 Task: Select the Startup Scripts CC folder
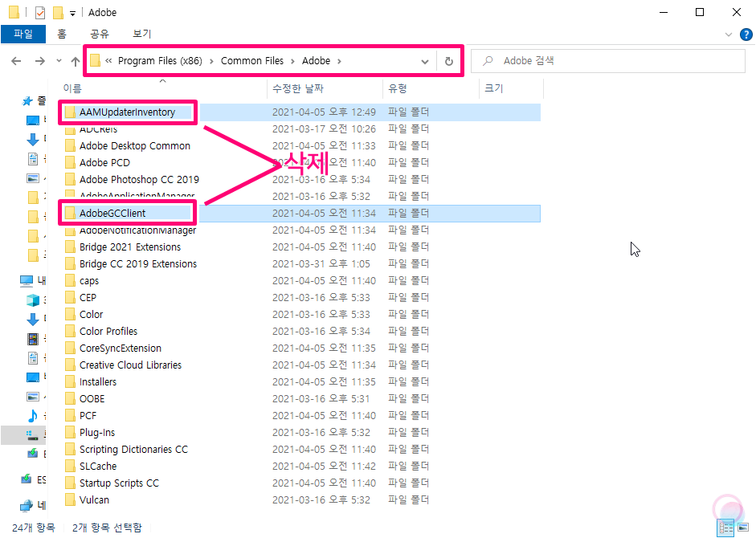tap(119, 483)
